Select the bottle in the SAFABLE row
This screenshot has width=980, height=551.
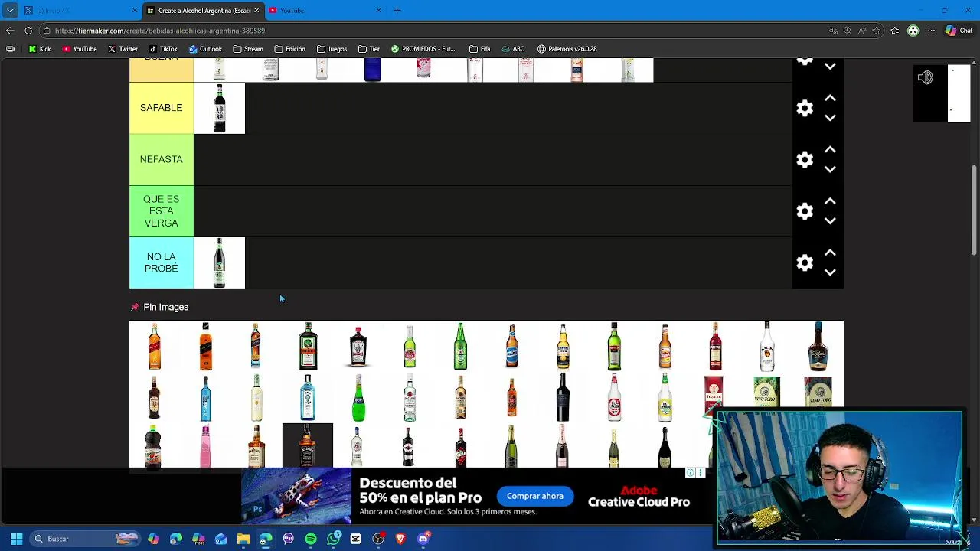[220, 108]
